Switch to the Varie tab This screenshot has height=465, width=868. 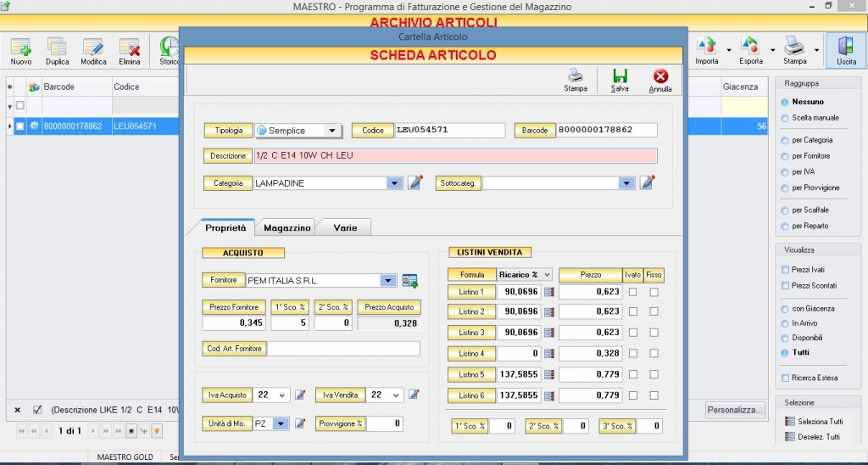(x=345, y=227)
